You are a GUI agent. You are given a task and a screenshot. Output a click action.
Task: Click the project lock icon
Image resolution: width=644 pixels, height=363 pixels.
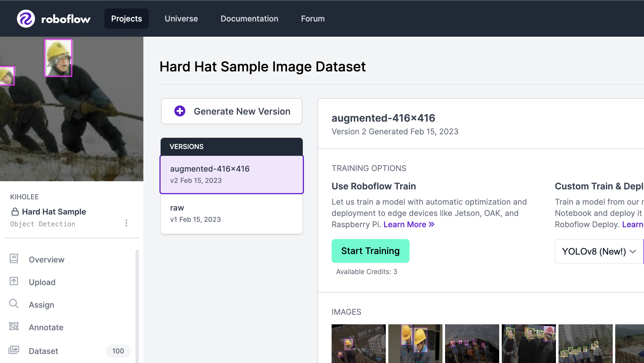point(15,212)
